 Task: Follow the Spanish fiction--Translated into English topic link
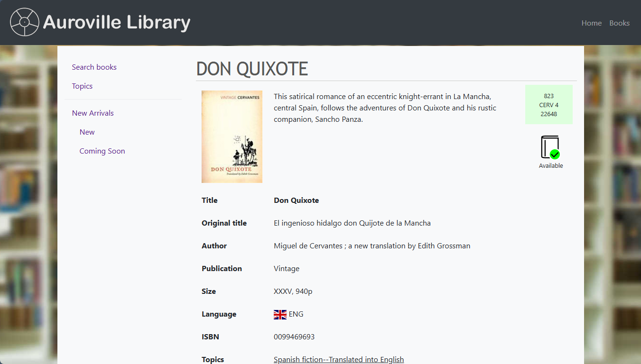click(x=339, y=359)
